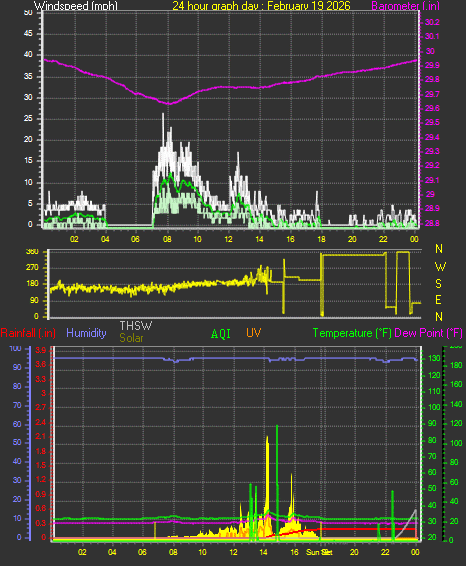466x566 pixels.
Task: Click the 'W' compass direction label
Action: pyautogui.click(x=440, y=267)
